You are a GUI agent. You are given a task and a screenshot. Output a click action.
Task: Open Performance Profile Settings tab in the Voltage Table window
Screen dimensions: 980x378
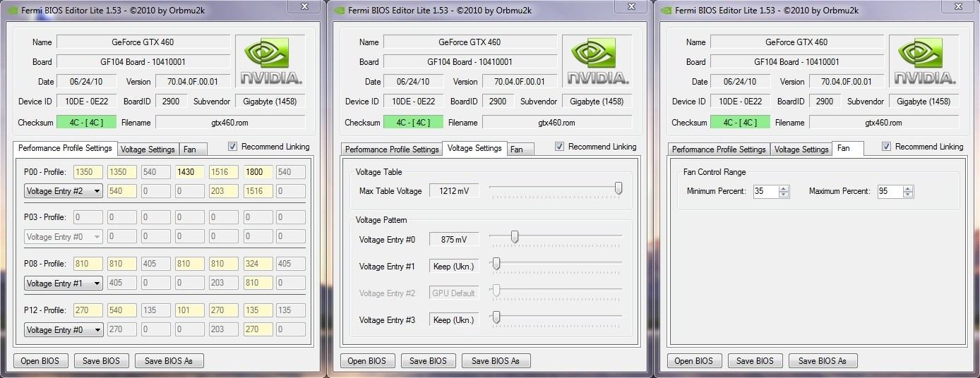pyautogui.click(x=392, y=150)
